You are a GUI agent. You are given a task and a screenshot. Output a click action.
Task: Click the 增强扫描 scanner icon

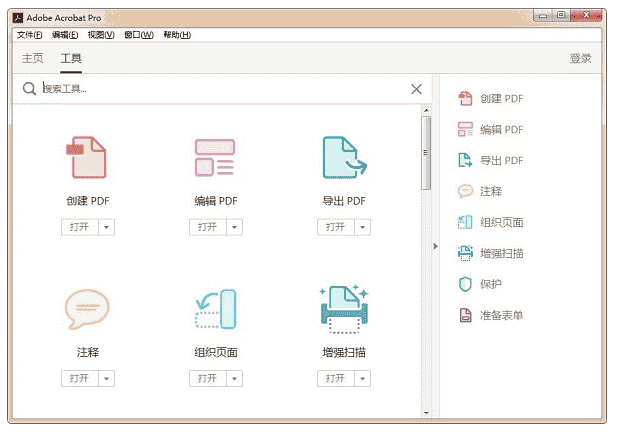pyautogui.click(x=343, y=309)
